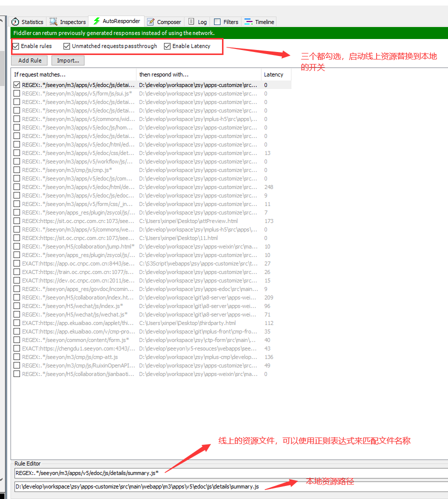Image resolution: width=448 pixels, height=499 pixels.
Task: Enable the govdoc/incomin... rule checkbox
Action: (17, 289)
